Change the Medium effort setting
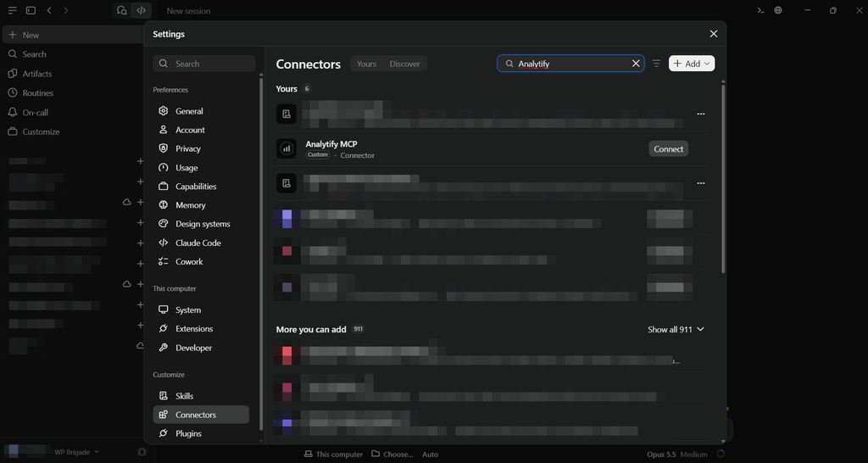The width and height of the screenshot is (868, 463). (x=693, y=455)
